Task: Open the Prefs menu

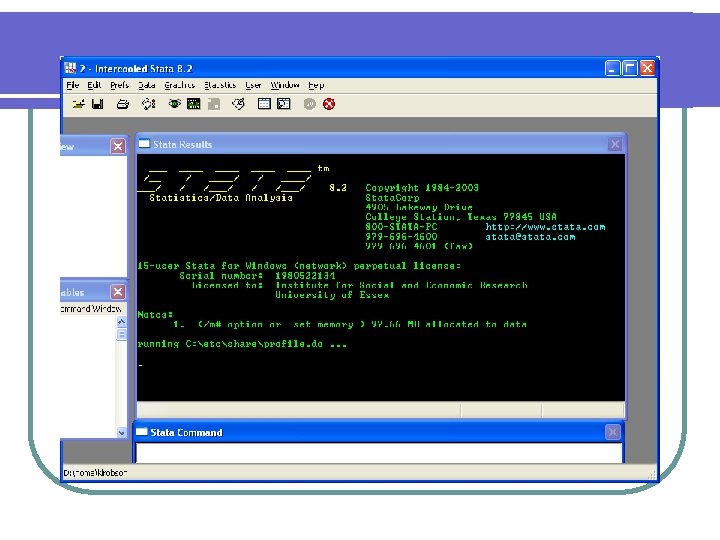Action: (x=119, y=85)
